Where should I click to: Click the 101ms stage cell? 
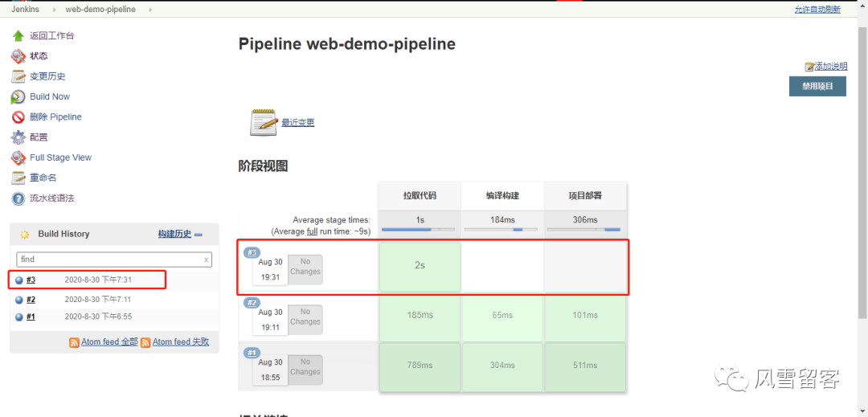click(x=585, y=315)
